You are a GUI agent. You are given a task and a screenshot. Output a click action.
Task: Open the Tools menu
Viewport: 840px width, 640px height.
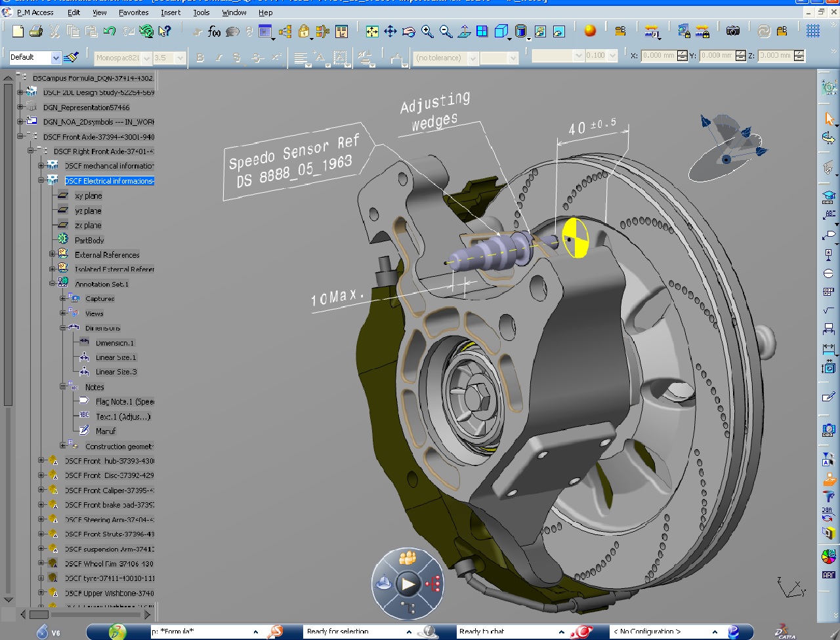point(201,12)
